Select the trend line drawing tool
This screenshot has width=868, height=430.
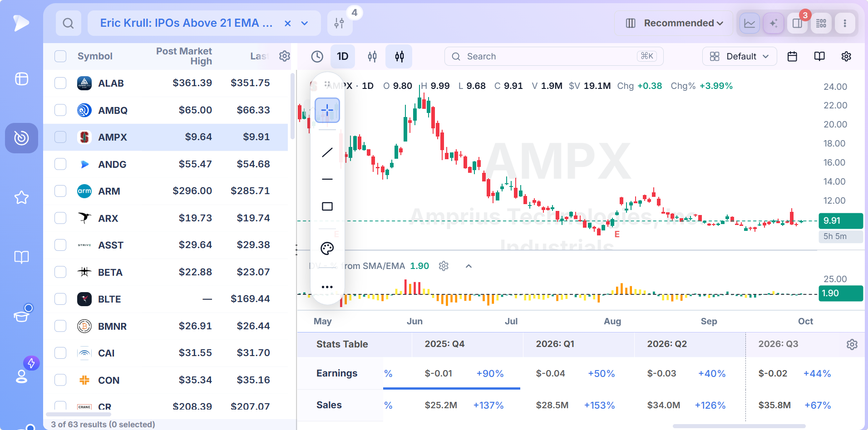click(327, 152)
